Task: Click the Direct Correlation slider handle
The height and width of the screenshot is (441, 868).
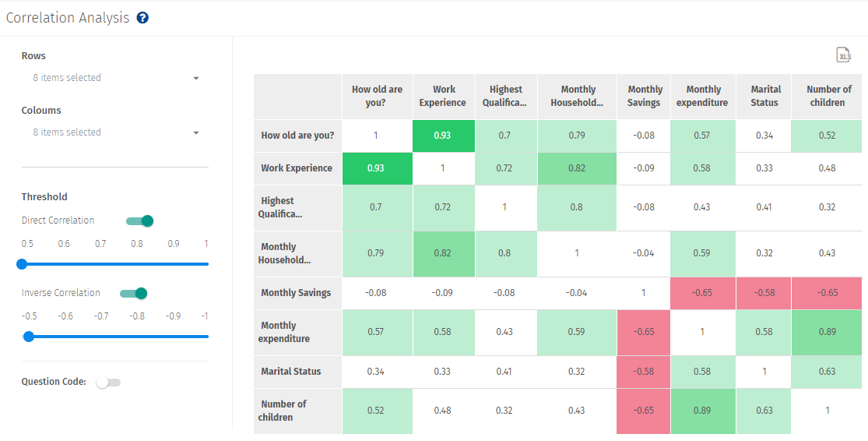Action: pyautogui.click(x=22, y=264)
